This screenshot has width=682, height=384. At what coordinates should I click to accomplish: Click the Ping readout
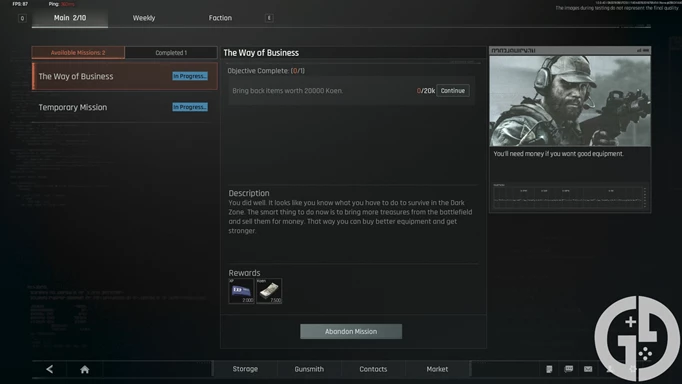click(62, 4)
